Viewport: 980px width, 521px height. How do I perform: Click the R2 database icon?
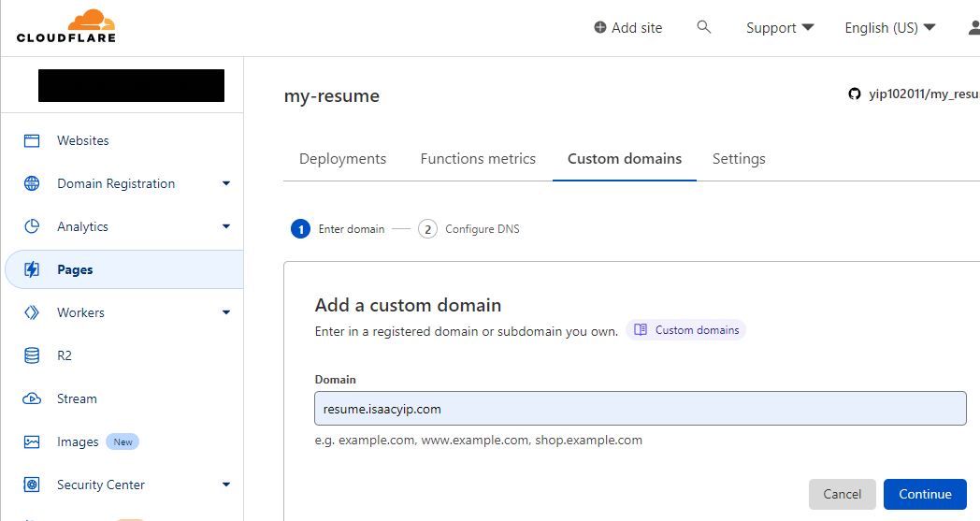(x=32, y=355)
